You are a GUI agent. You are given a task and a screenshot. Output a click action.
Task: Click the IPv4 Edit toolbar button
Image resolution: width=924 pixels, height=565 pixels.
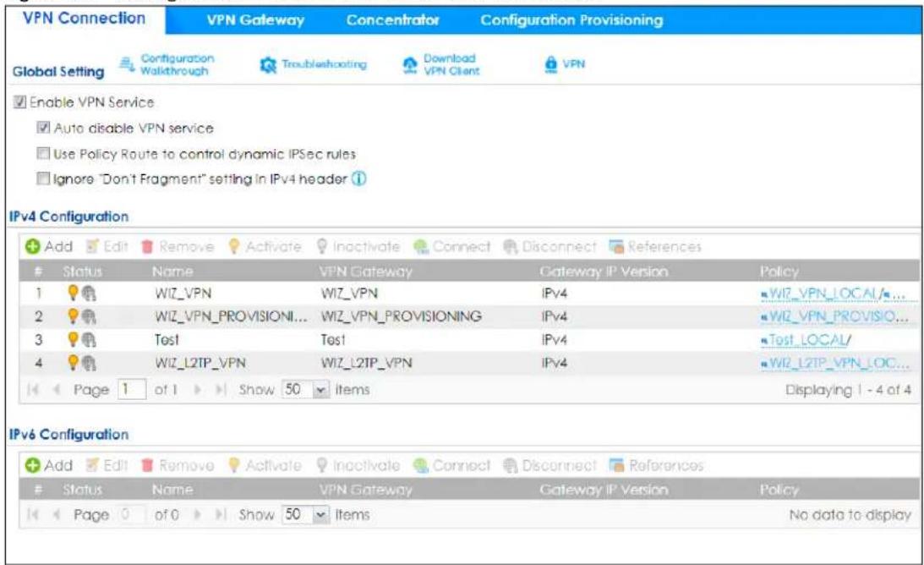pos(107,246)
